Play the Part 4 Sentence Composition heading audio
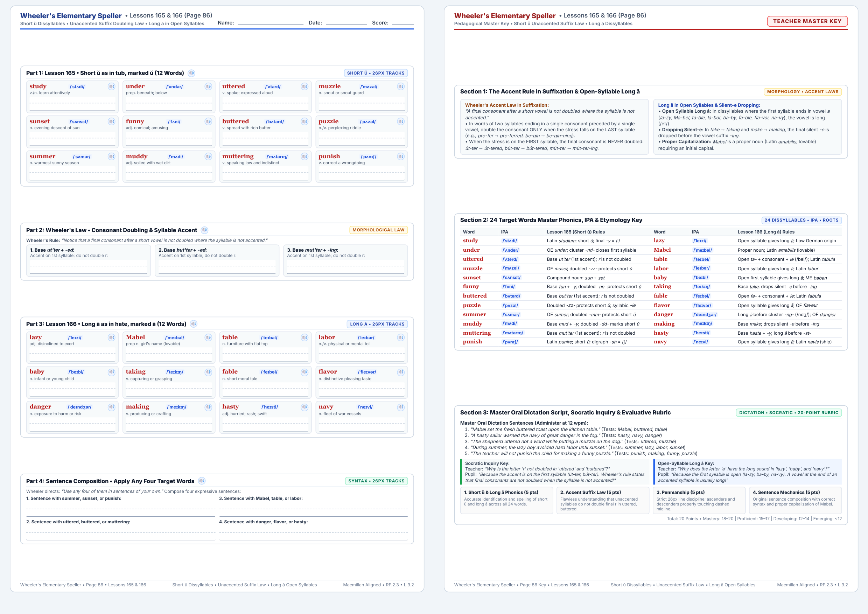Image resolution: width=868 pixels, height=614 pixels. pyautogui.click(x=202, y=481)
